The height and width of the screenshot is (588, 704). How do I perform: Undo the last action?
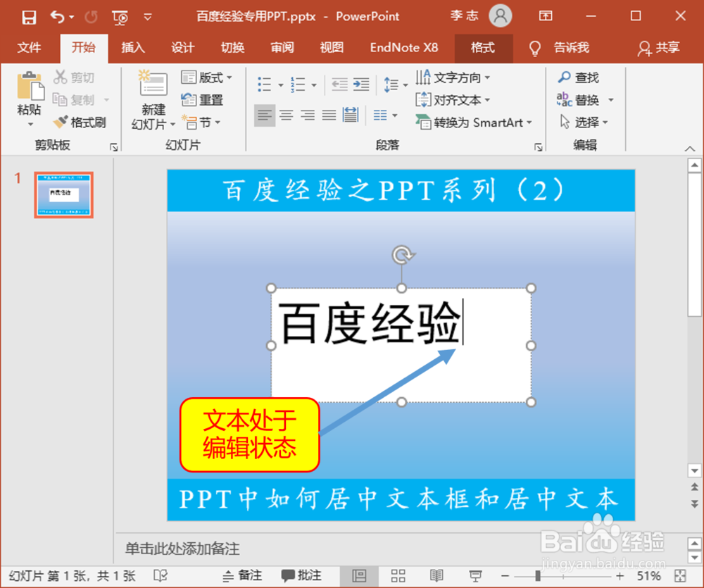tap(57, 17)
